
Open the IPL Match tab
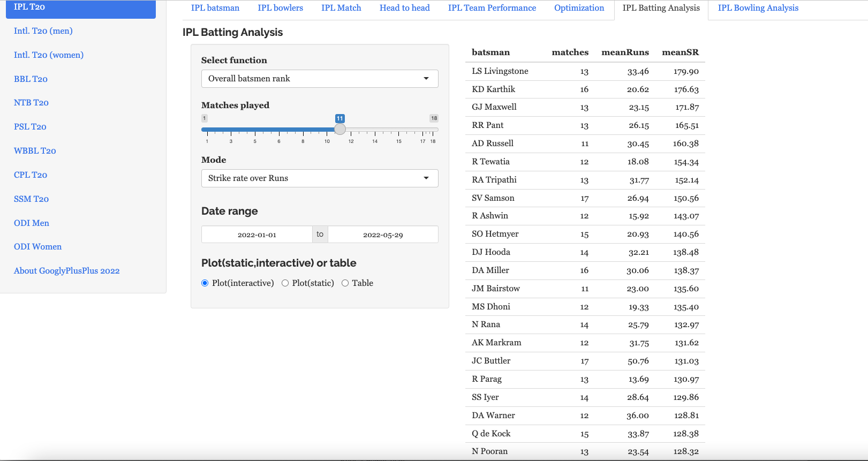click(341, 8)
